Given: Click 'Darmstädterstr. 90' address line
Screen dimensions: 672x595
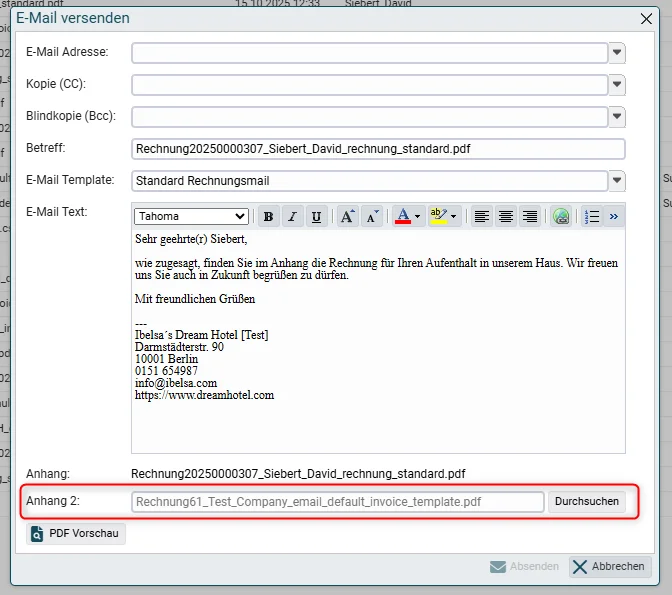Looking at the screenshot, I should tap(179, 347).
